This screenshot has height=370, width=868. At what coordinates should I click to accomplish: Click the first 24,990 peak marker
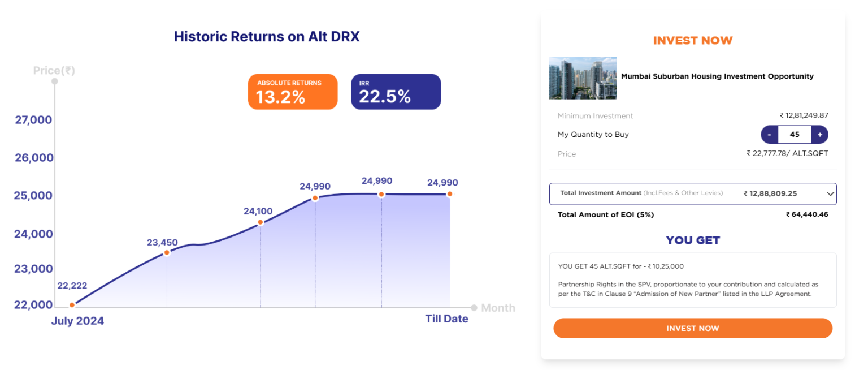tap(315, 198)
